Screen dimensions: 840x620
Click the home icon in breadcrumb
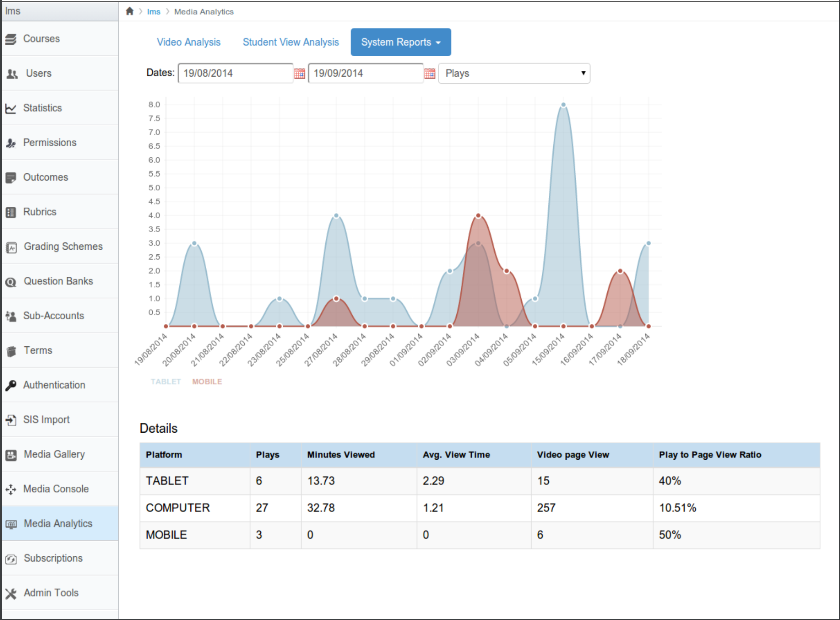129,12
